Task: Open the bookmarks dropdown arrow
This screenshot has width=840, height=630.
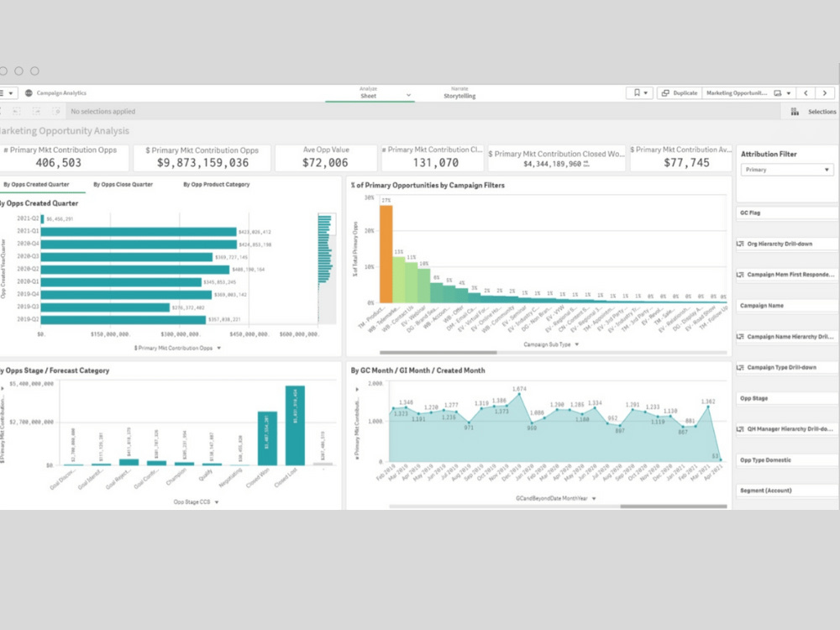Action: pos(645,93)
